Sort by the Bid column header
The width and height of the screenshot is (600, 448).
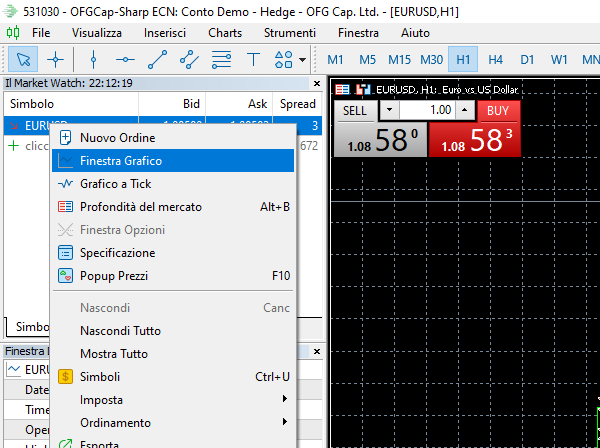(172, 104)
